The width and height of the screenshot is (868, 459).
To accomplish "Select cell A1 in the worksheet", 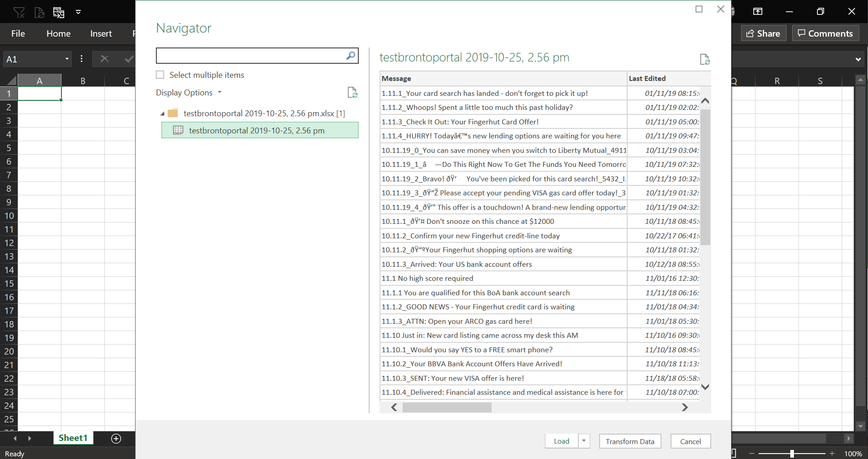I will [x=39, y=94].
